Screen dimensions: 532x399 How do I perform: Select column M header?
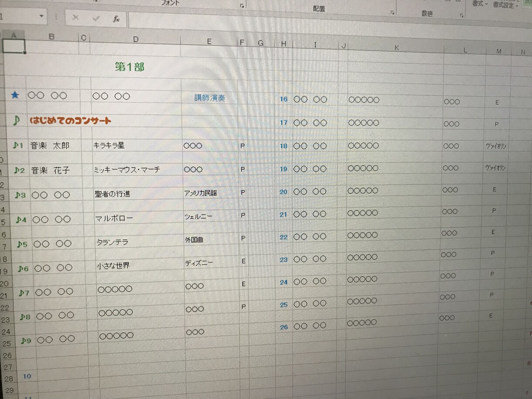pos(498,51)
